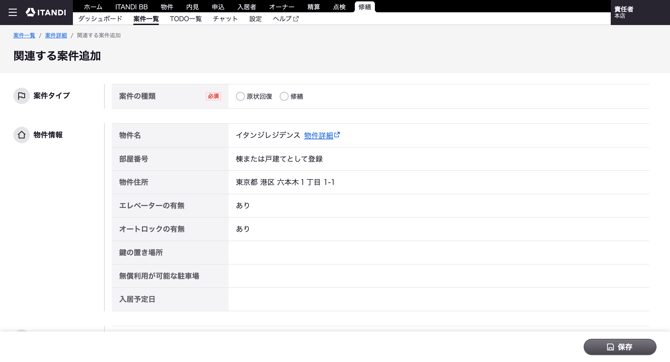
Task: Open the ホーム top menu
Action: [93, 7]
